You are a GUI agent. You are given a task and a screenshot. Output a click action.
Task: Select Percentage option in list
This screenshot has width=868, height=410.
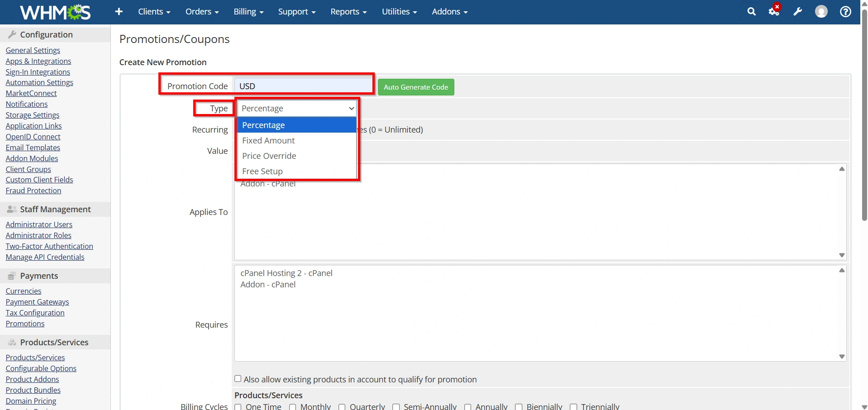pos(297,125)
